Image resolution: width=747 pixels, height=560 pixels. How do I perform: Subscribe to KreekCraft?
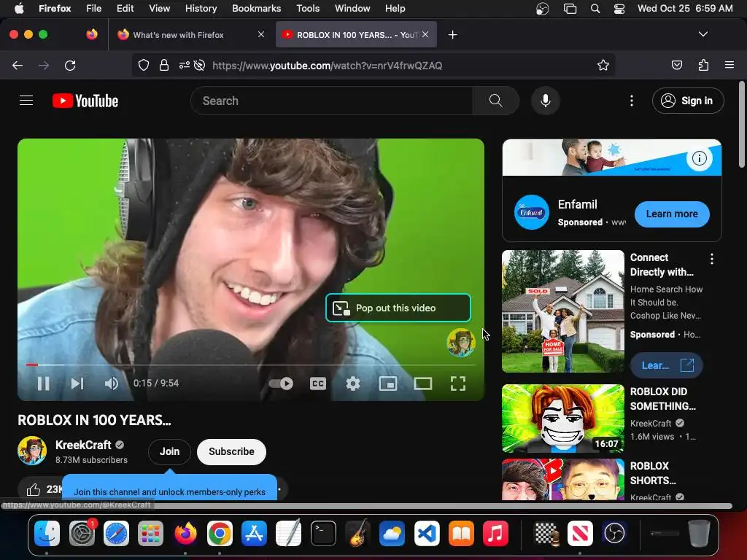click(x=231, y=451)
